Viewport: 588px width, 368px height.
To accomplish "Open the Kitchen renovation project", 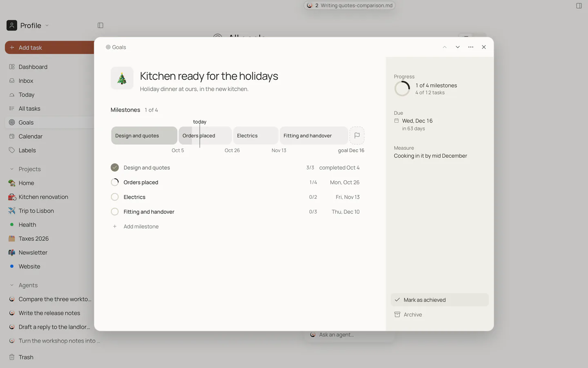I will click(x=49, y=197).
